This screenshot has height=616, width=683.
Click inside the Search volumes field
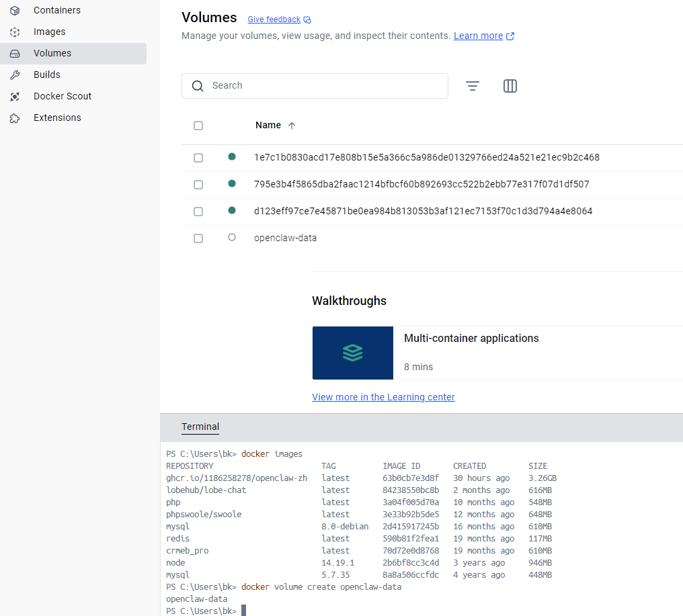[315, 86]
